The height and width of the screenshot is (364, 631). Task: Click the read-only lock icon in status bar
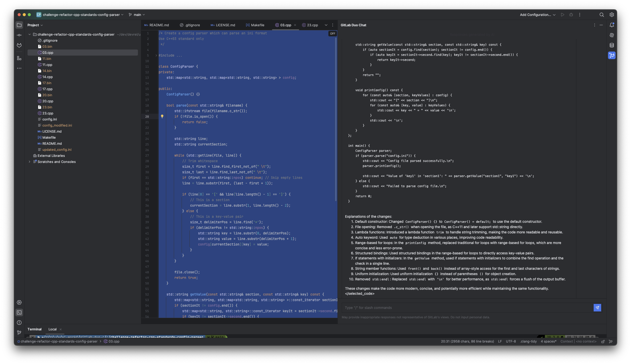click(x=603, y=342)
